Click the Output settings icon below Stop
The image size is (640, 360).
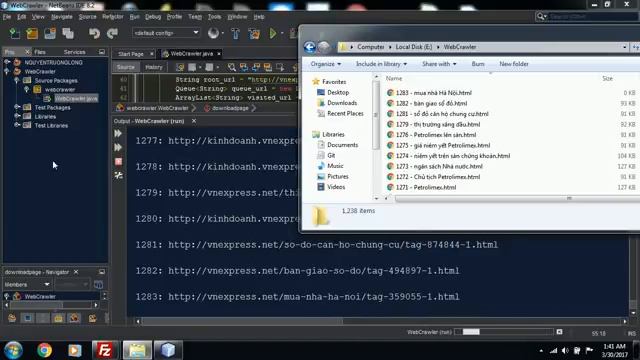tap(118, 175)
